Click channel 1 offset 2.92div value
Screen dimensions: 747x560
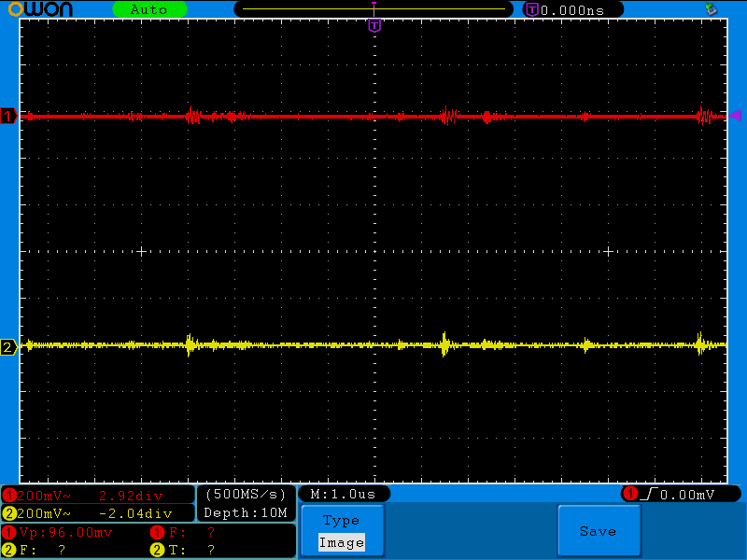pyautogui.click(x=131, y=496)
